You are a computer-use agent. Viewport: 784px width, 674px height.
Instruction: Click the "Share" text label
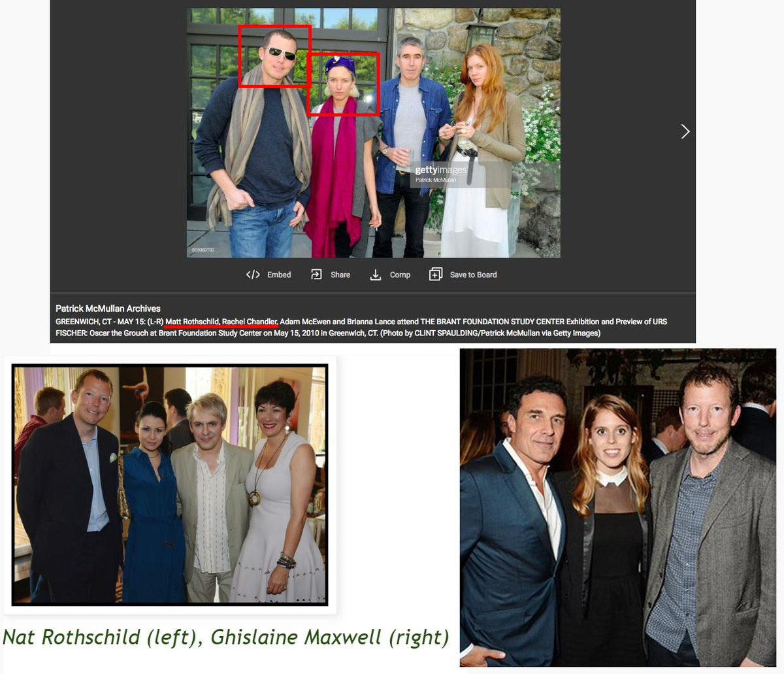[340, 275]
